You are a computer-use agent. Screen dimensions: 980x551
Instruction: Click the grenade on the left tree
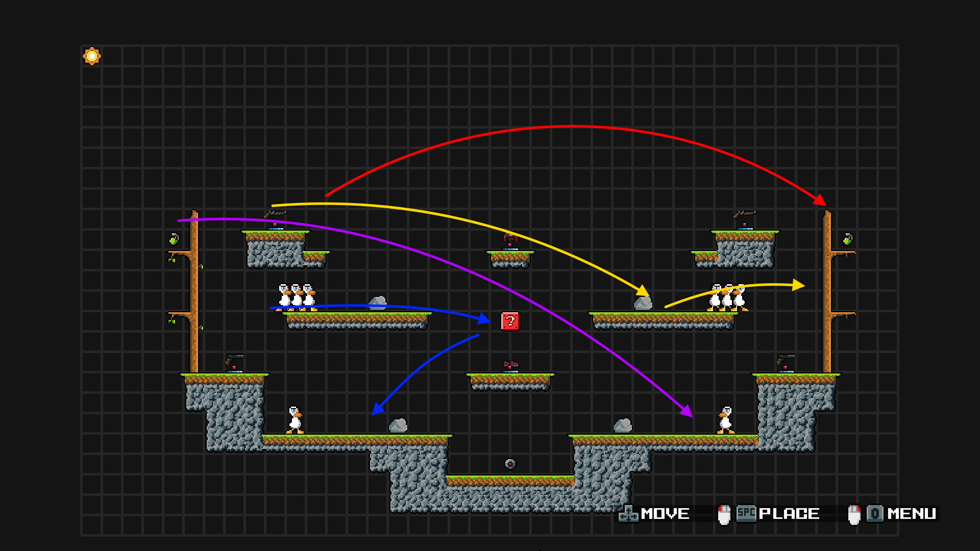pyautogui.click(x=174, y=239)
